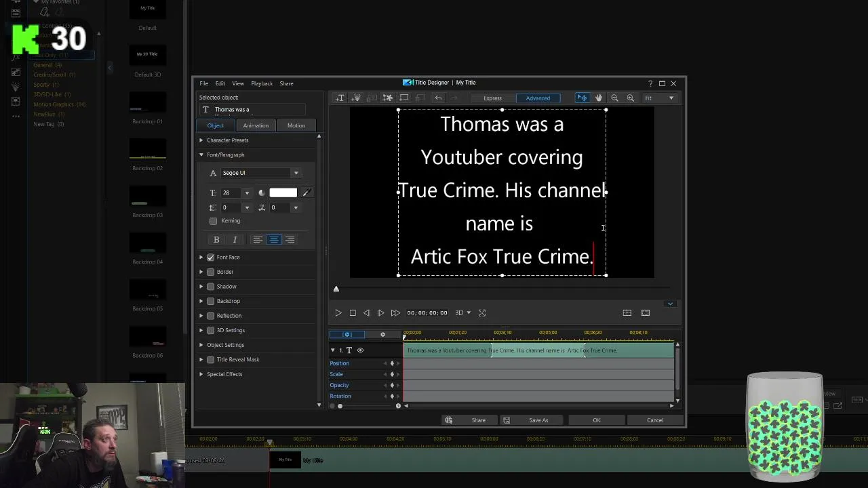
Task: Select Backdrop 01 thumbnail in library
Action: pos(148,102)
